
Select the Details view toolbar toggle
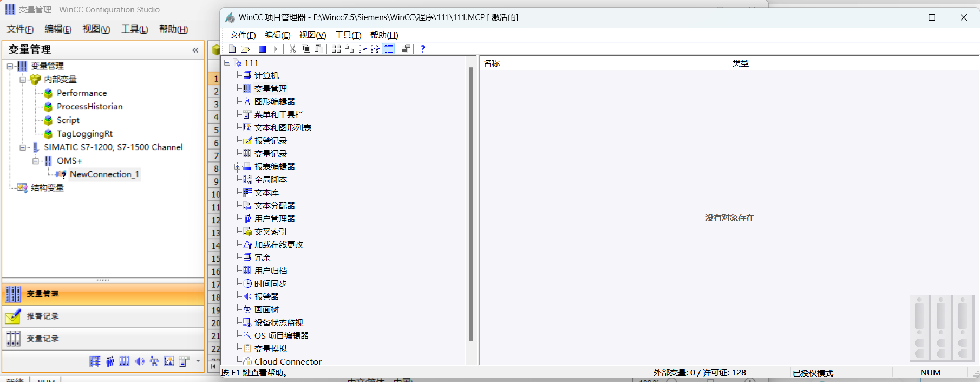coord(389,49)
